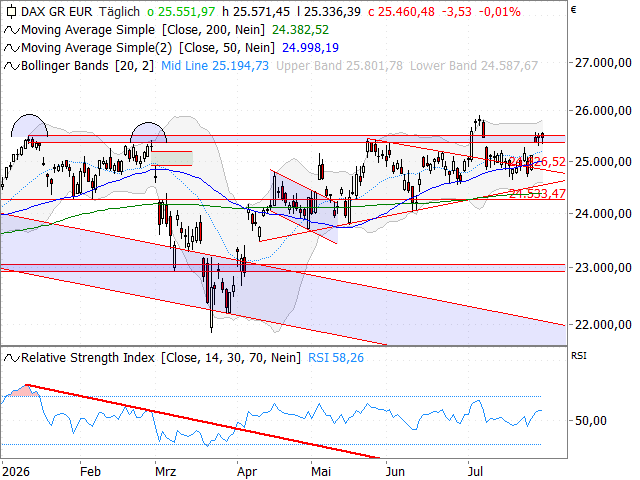Click the 50,00 level on the RSI axis
This screenshot has width=640, height=480.
tap(591, 420)
